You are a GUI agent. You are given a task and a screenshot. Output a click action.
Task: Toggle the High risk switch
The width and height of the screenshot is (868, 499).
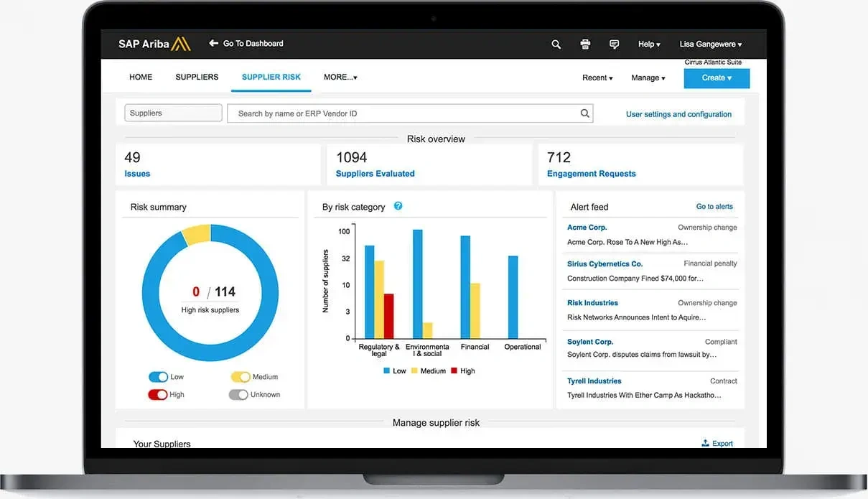pyautogui.click(x=158, y=395)
